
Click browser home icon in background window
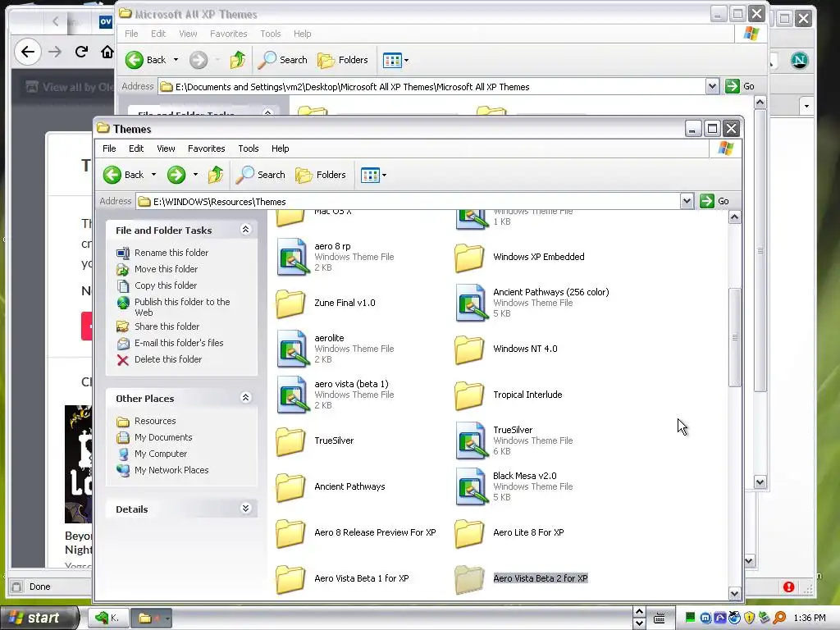click(x=107, y=52)
